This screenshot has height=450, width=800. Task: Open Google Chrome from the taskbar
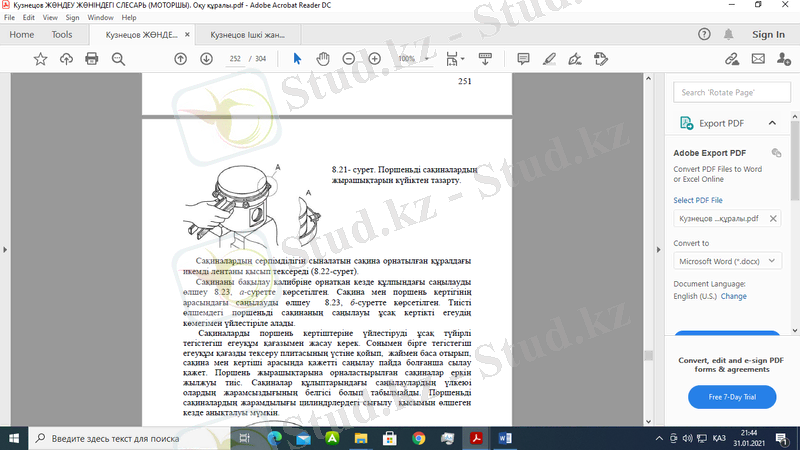pyautogui.click(x=418, y=437)
